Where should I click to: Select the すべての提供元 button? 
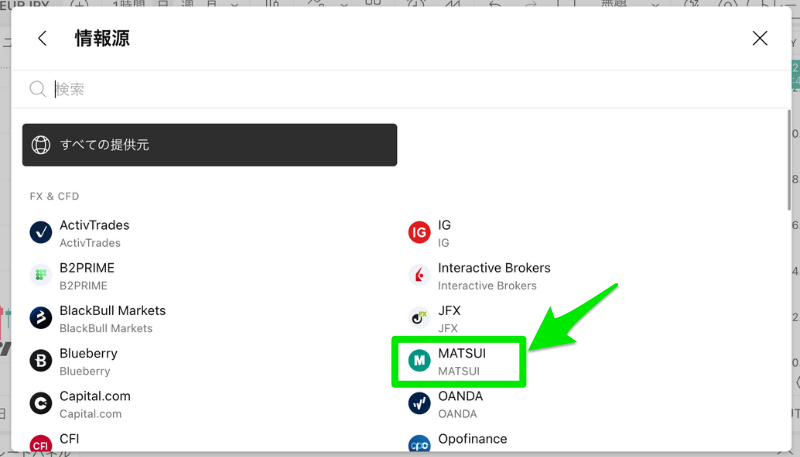[x=210, y=145]
